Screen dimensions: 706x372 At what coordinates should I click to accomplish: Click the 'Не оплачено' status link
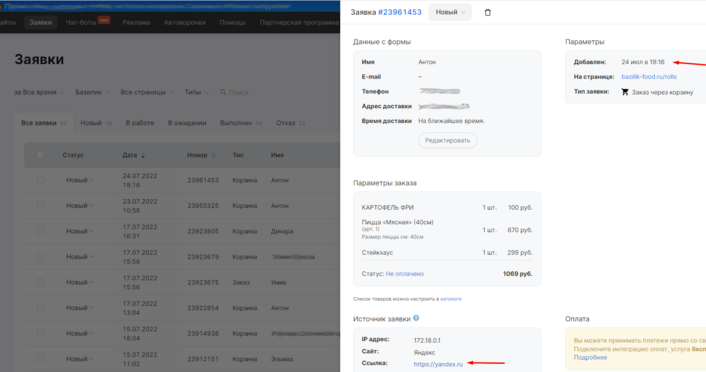coord(404,274)
